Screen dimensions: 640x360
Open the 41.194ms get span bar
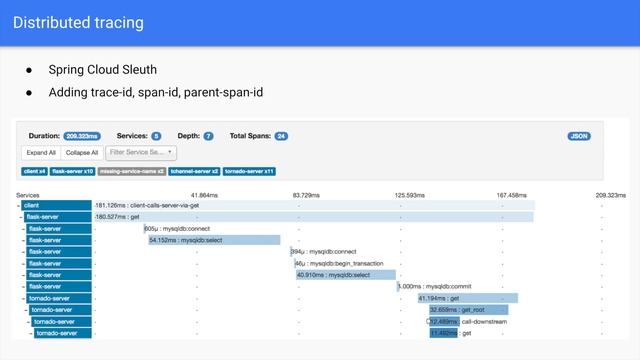tap(468, 298)
